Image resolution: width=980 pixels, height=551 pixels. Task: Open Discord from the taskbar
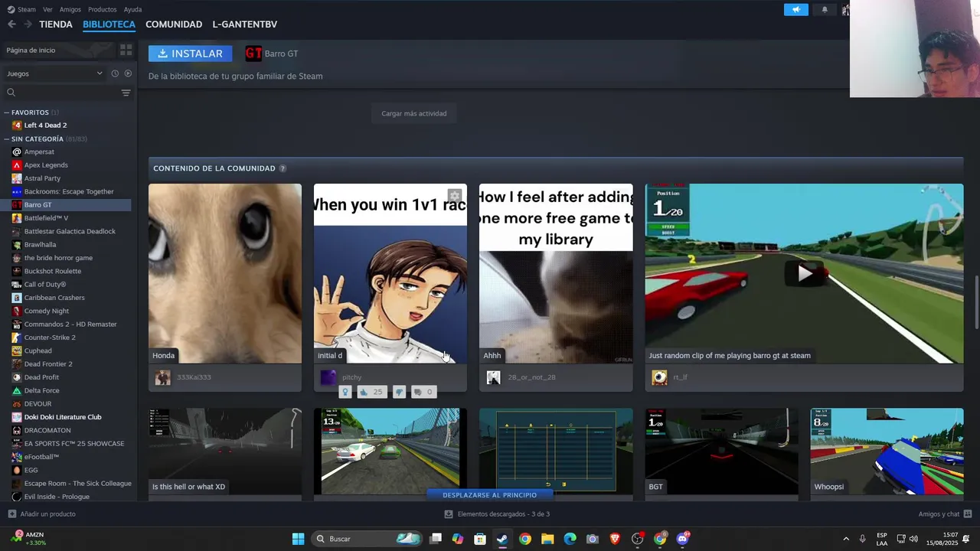click(682, 539)
